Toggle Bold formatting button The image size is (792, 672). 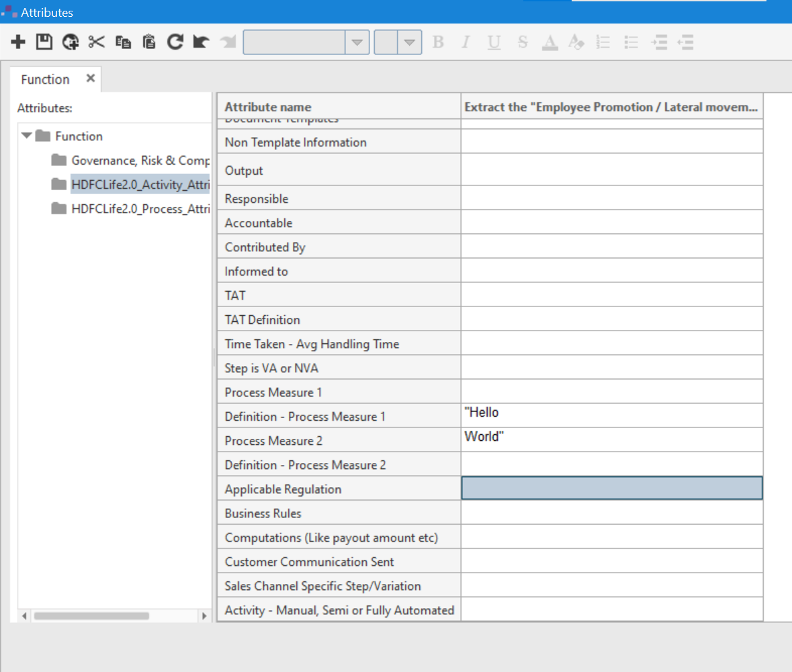pyautogui.click(x=439, y=42)
